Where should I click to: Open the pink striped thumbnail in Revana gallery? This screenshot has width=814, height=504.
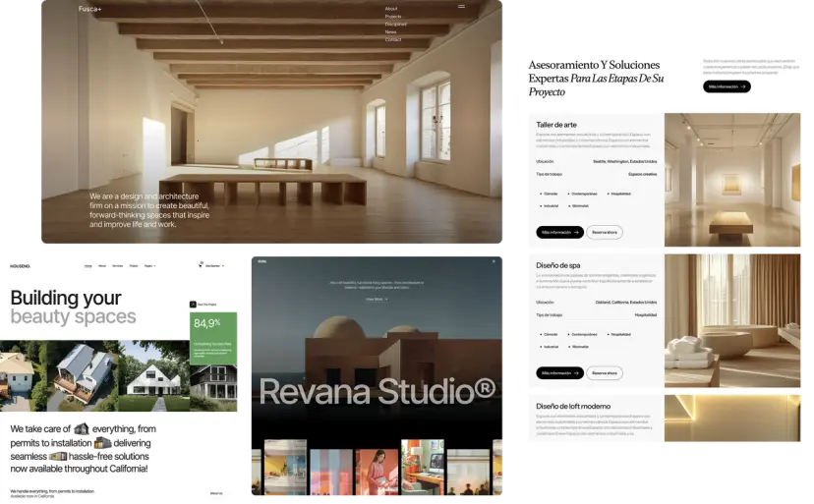click(331, 472)
